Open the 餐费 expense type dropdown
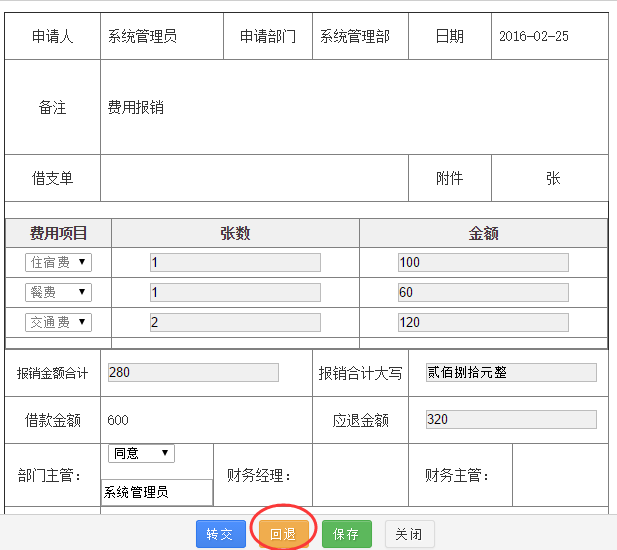The height and width of the screenshot is (550, 617). coord(58,292)
